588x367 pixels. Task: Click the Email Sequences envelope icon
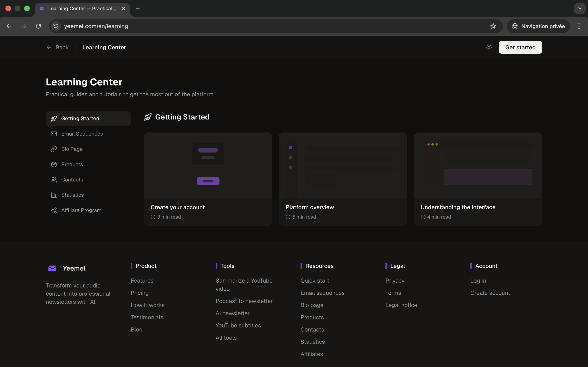54,134
